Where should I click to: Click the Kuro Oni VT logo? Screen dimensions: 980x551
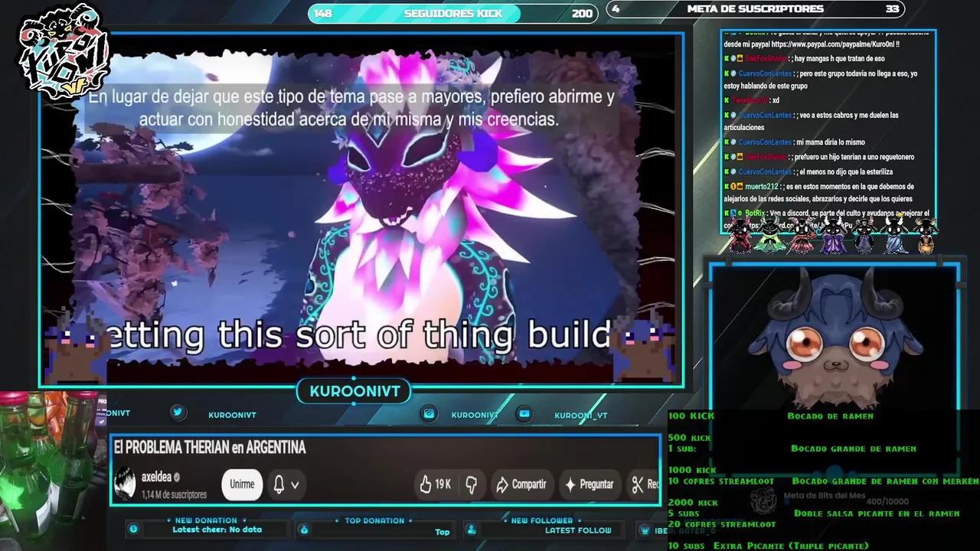tap(63, 54)
